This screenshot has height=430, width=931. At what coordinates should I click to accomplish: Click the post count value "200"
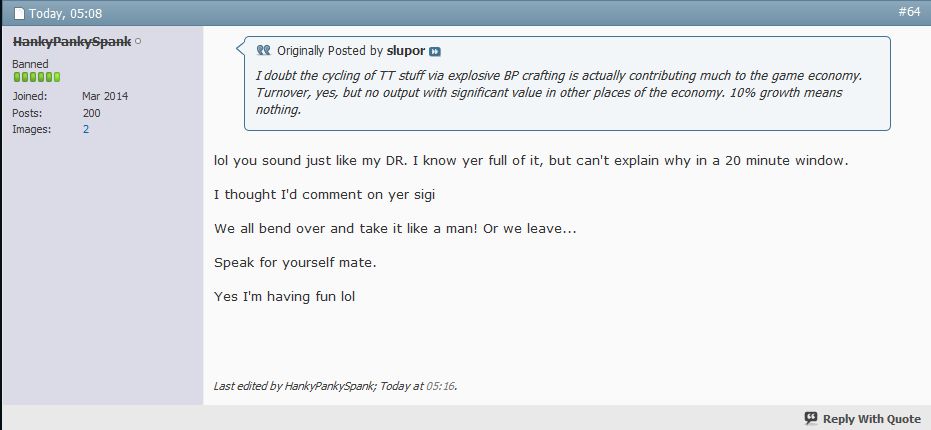coord(92,113)
